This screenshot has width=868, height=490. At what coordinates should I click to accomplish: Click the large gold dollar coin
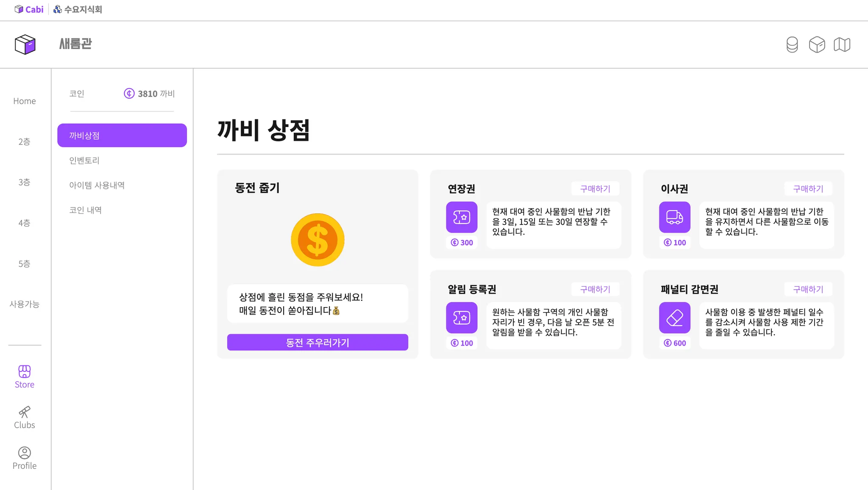pyautogui.click(x=317, y=240)
